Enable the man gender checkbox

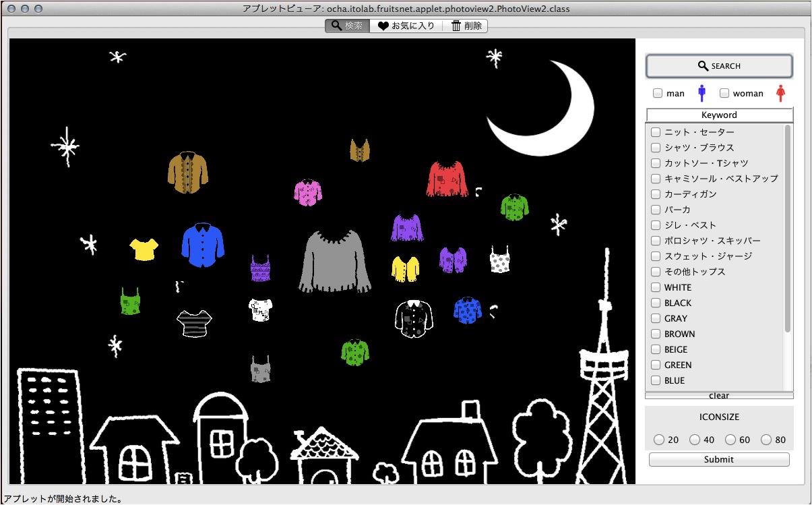(x=658, y=93)
